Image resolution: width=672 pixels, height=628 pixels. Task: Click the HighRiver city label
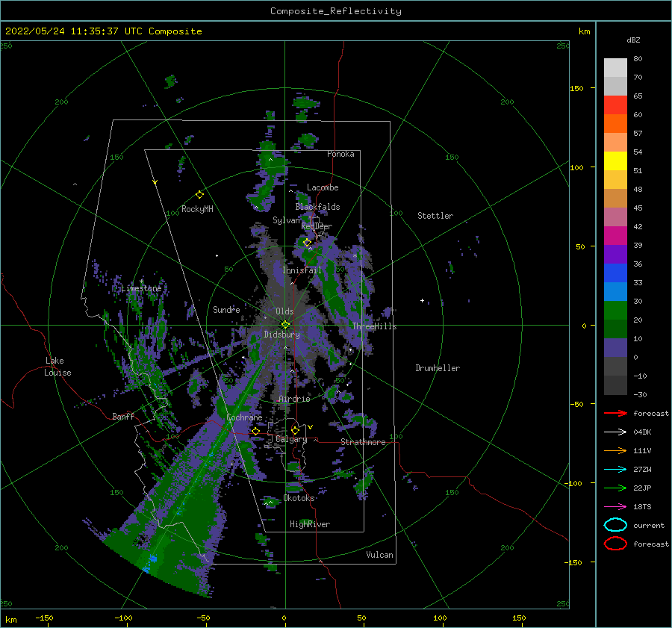(310, 524)
